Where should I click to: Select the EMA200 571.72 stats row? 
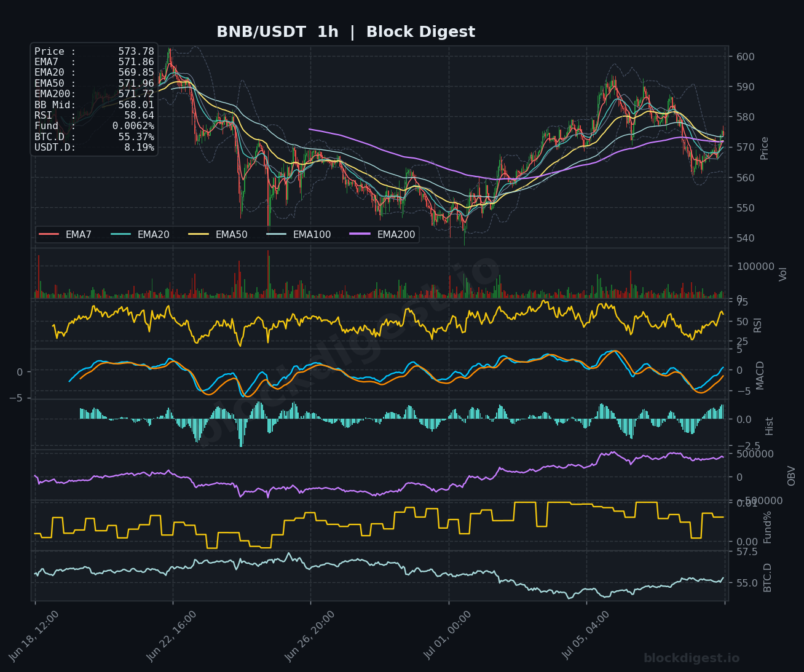click(94, 94)
